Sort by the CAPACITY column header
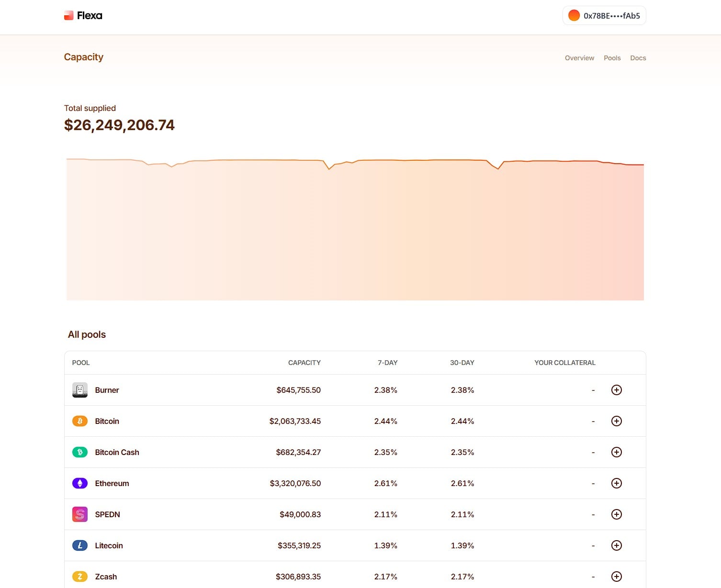This screenshot has height=588, width=721. point(304,363)
